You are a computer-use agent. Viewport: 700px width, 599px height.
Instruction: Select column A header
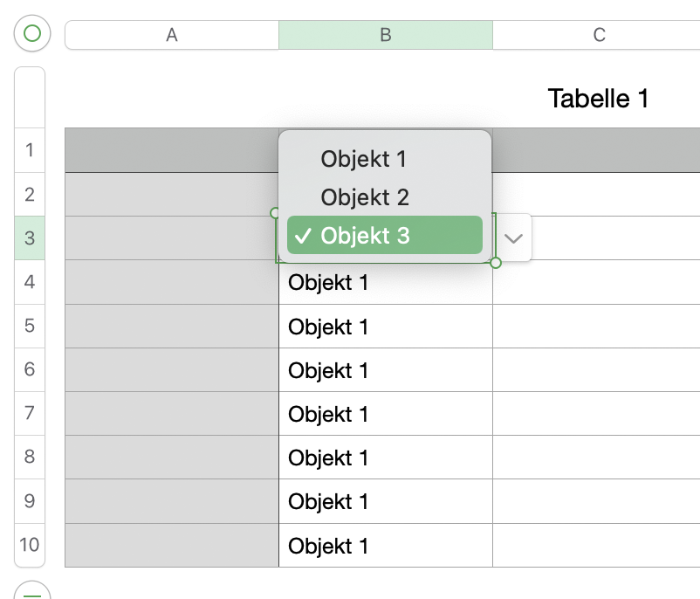click(172, 35)
